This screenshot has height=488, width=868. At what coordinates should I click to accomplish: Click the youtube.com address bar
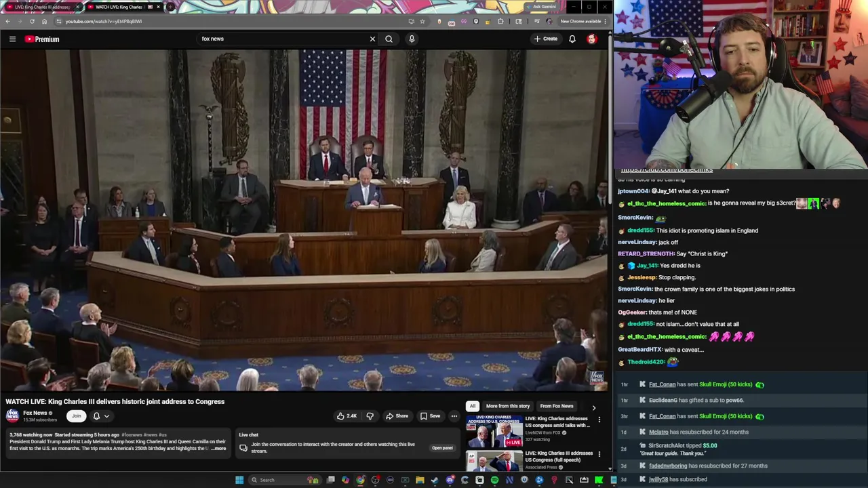coord(231,21)
